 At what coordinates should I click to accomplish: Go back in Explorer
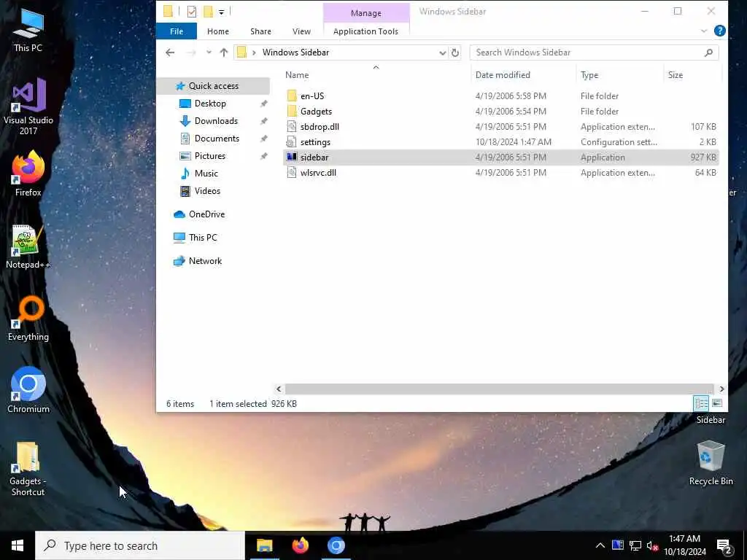[170, 52]
